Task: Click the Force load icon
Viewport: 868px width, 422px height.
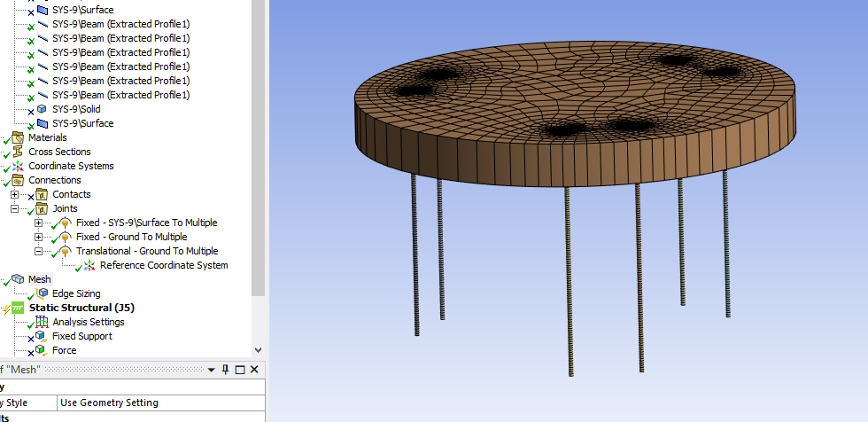Action: pos(42,350)
